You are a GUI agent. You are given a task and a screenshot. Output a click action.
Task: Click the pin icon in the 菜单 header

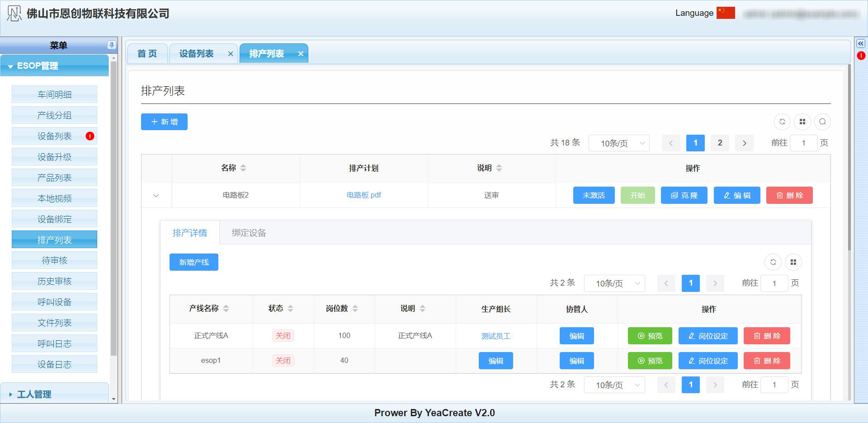(111, 45)
